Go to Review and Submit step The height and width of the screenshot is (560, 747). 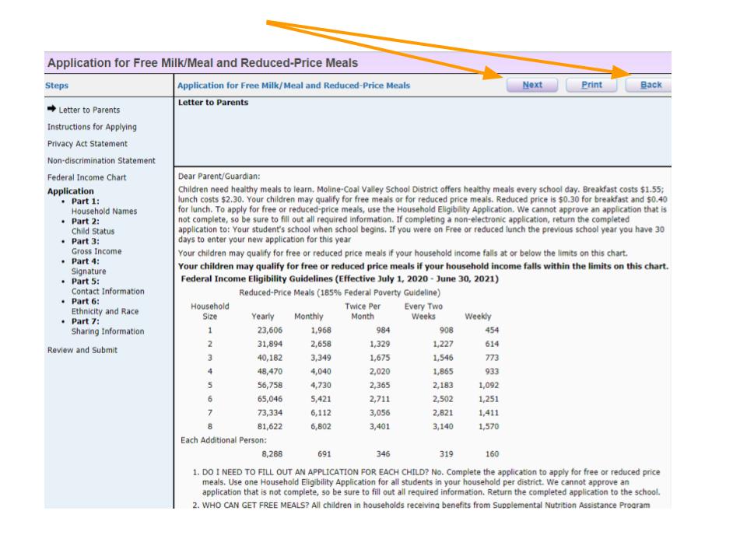tap(85, 350)
